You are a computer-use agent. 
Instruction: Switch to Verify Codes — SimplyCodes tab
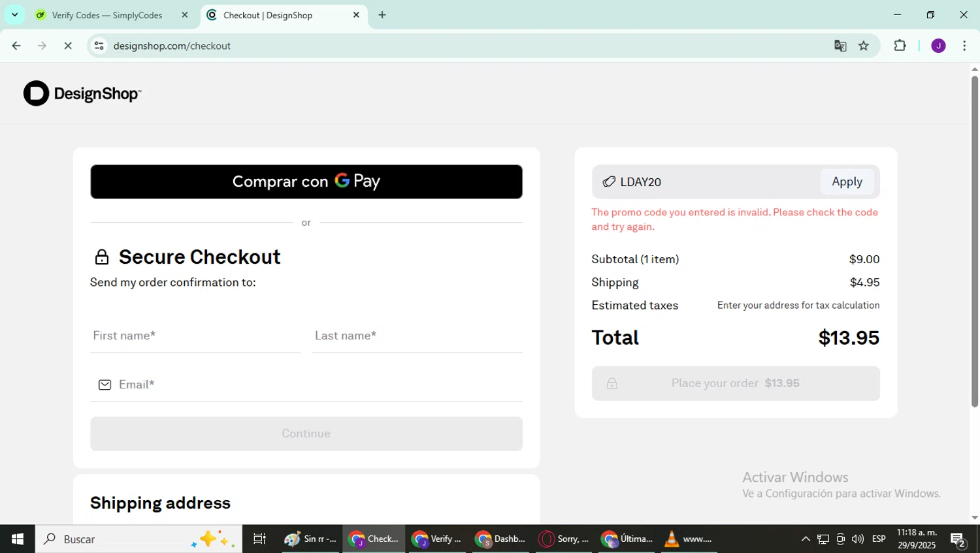click(x=112, y=15)
